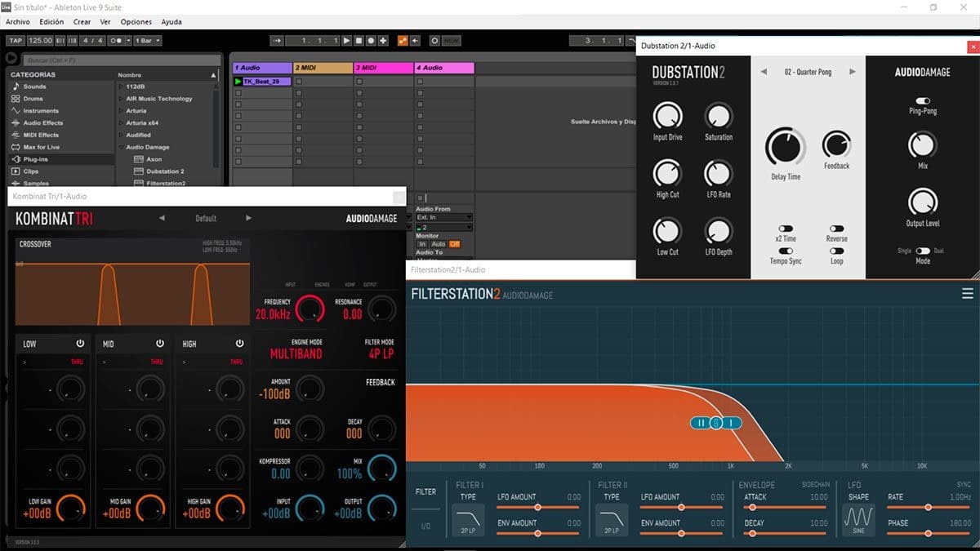Screen dimensions: 980x551
Task: Toggle Kombinat Tri LOW band power
Action: (x=81, y=344)
